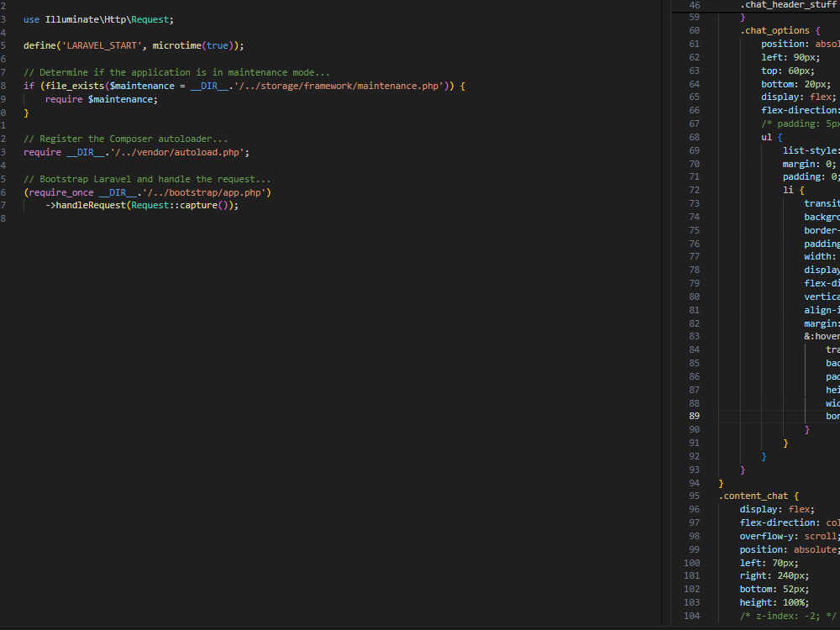
Task: Click closing brace on line 90
Action: click(x=806, y=429)
